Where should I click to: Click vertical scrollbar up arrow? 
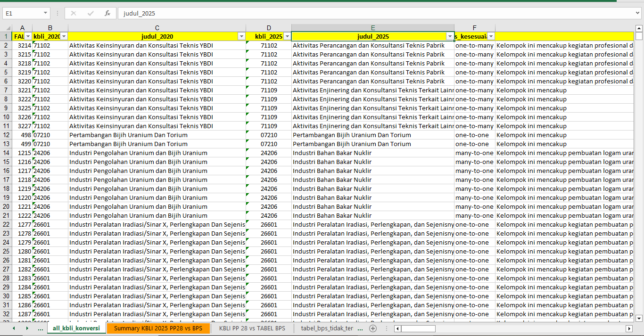(639, 27)
